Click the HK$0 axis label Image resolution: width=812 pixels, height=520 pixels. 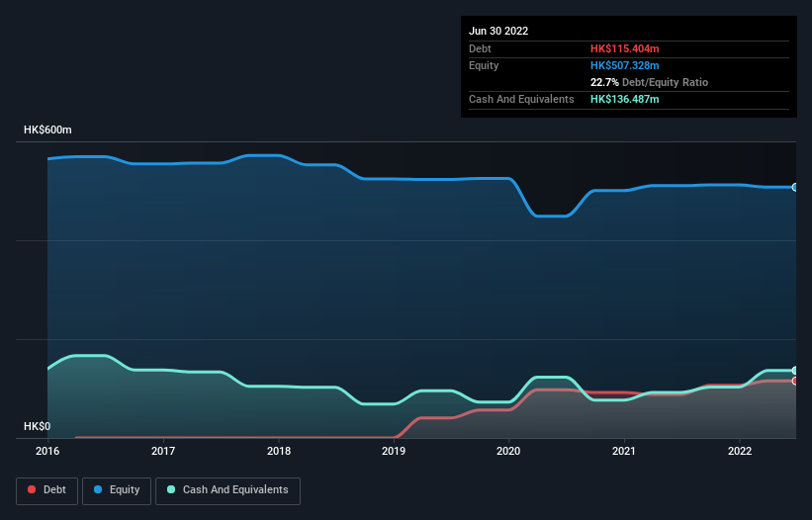pos(38,426)
